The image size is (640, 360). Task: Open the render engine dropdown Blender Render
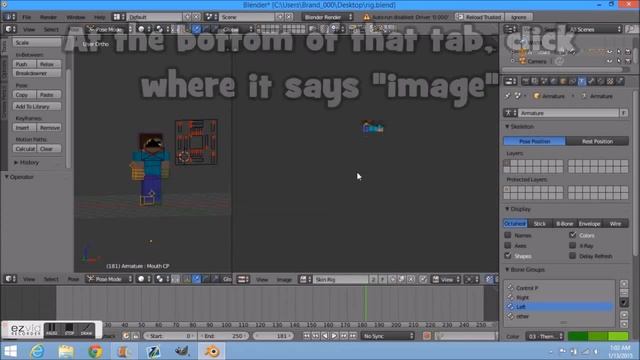[327, 17]
